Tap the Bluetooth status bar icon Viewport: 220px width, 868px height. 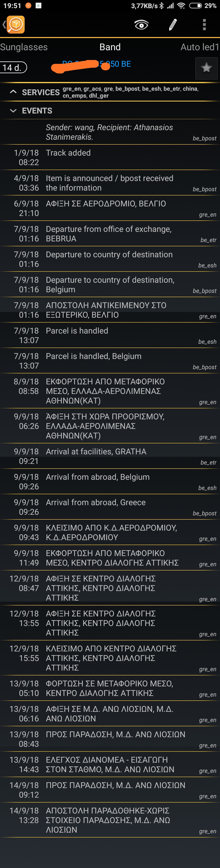coord(162,6)
